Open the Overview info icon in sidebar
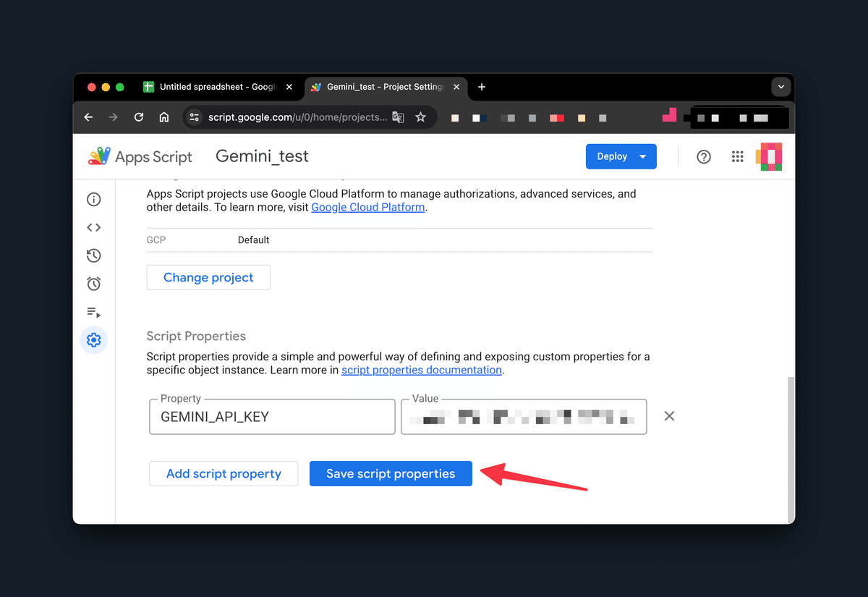 pos(93,200)
